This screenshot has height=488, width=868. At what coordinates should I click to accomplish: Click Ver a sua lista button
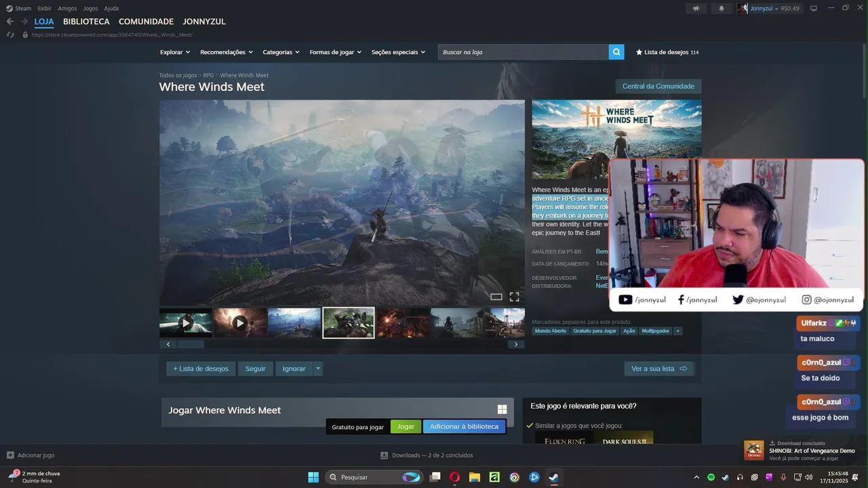click(x=659, y=369)
